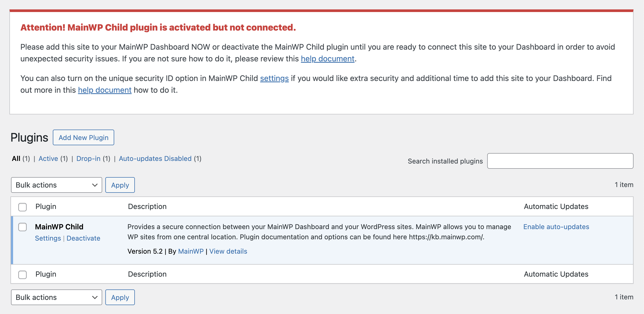Open the settings link in the warning notice
This screenshot has width=644, height=314.
274,78
